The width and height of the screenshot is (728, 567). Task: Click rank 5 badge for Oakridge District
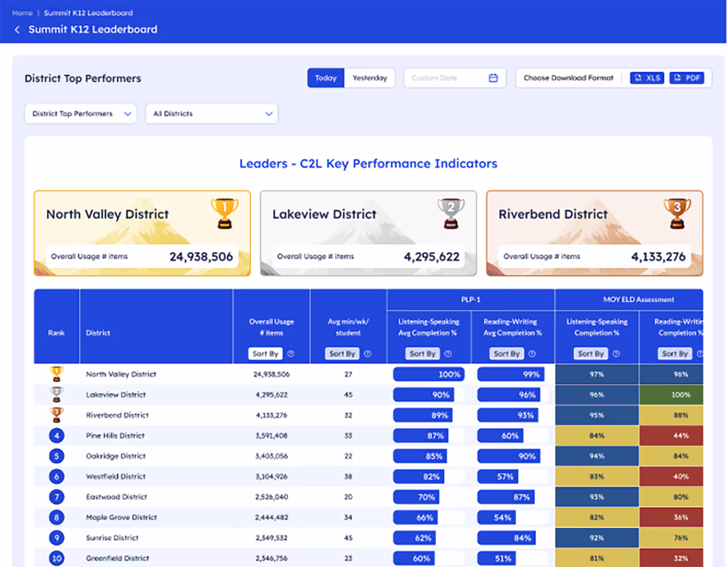[x=57, y=456]
